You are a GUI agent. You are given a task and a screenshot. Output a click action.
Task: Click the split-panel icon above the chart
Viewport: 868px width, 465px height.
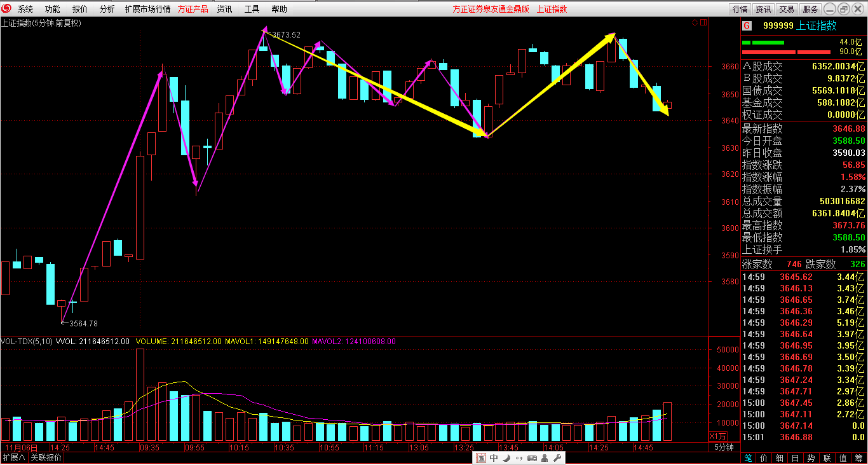pos(703,23)
